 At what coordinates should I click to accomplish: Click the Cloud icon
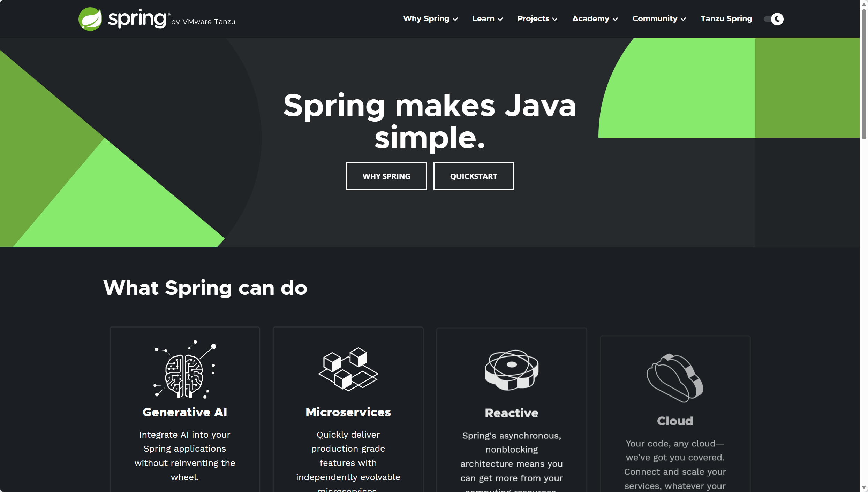675,378
